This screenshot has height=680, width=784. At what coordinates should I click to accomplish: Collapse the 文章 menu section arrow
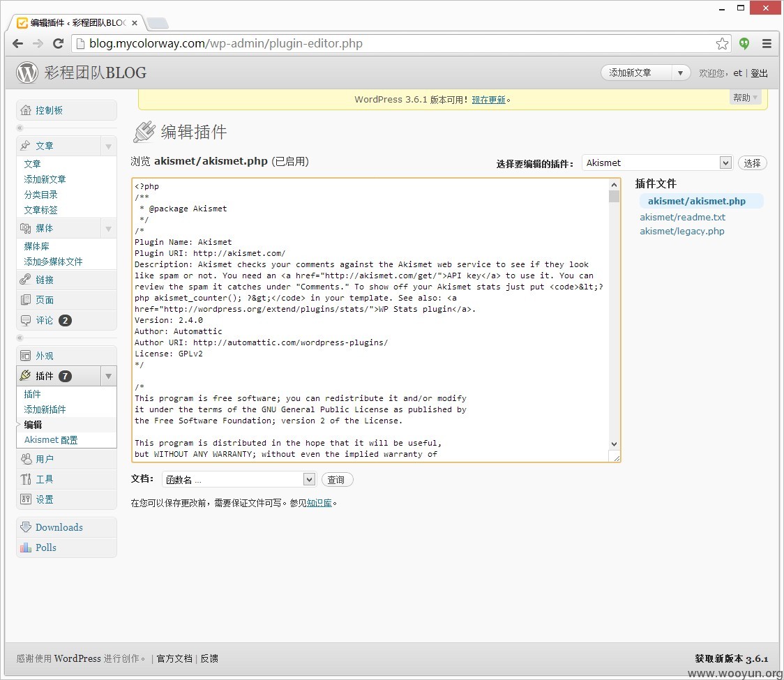coord(109,146)
